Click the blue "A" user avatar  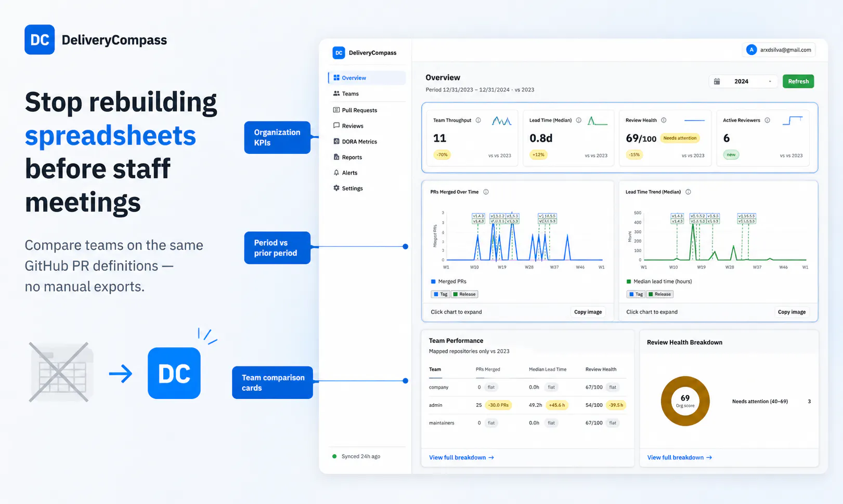[751, 50]
